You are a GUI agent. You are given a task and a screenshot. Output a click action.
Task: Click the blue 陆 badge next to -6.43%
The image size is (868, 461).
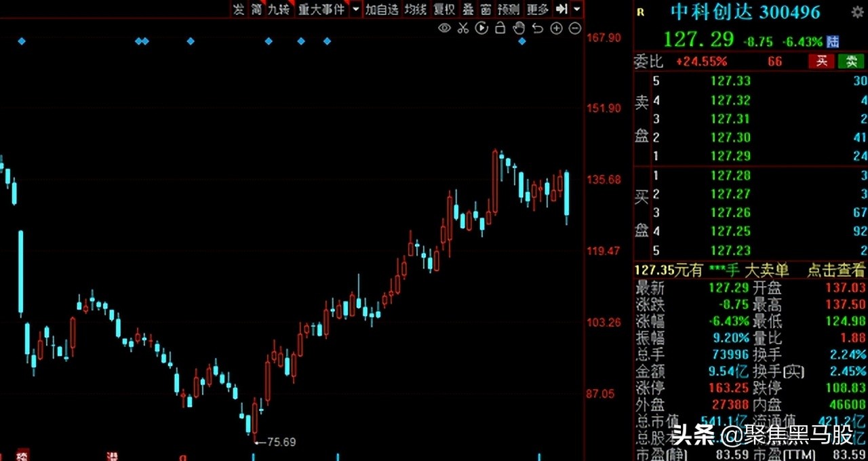(833, 41)
